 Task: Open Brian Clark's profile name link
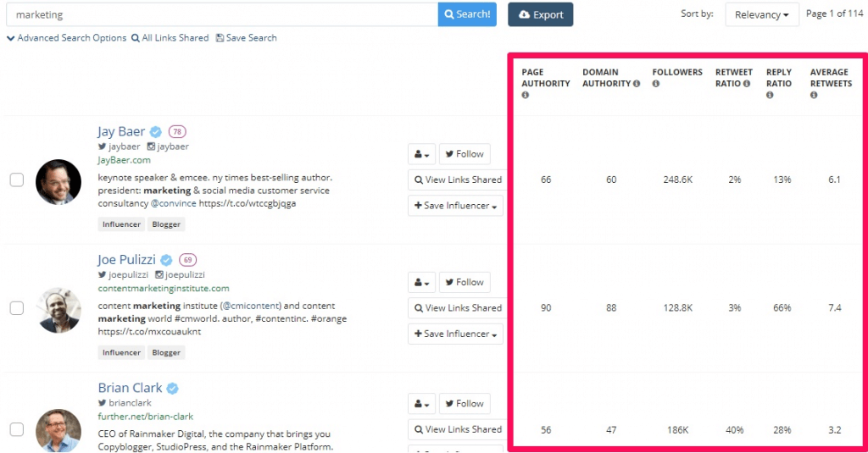130,388
